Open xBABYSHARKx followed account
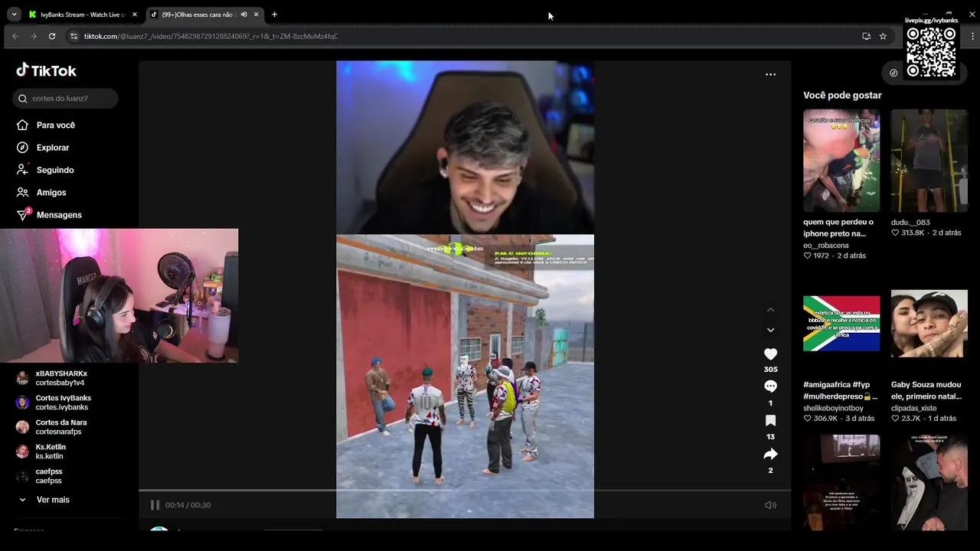 (61, 378)
